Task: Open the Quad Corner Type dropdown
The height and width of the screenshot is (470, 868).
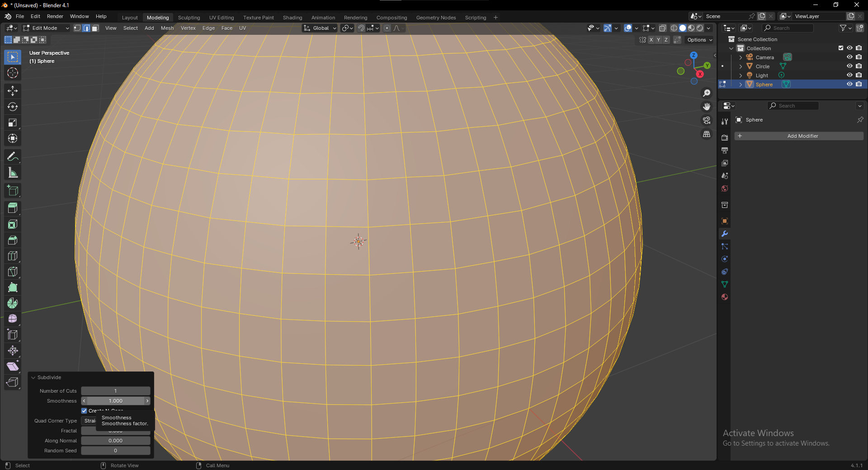Action: pos(116,421)
